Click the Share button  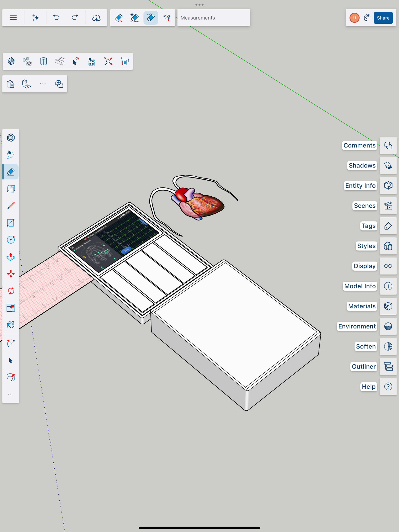pyautogui.click(x=383, y=18)
